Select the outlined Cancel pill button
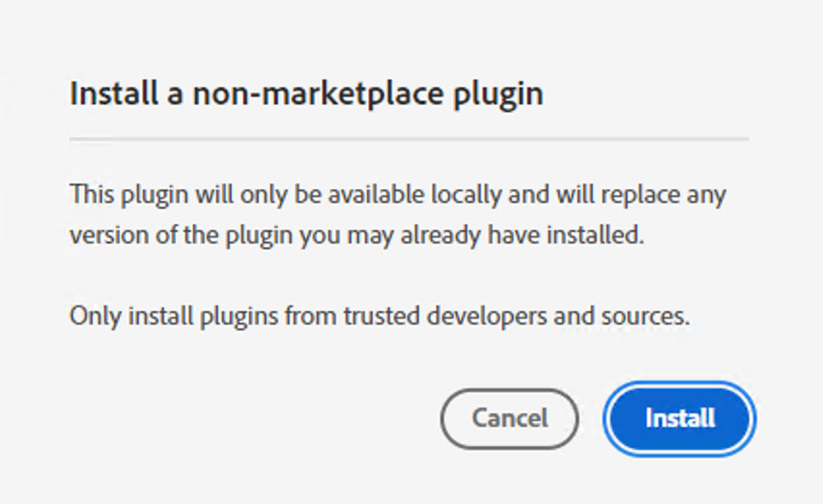The image size is (823, 504). coord(510,418)
